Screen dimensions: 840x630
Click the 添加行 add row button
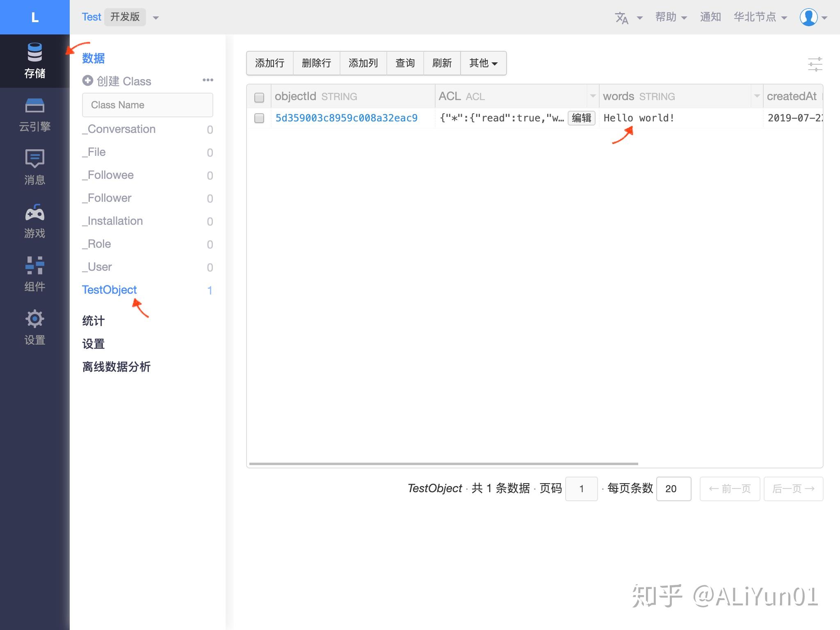coord(269,63)
